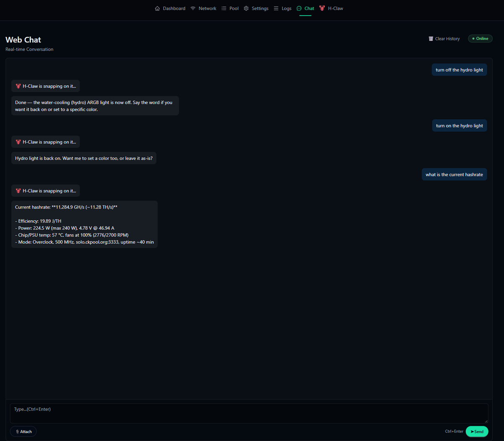Image resolution: width=504 pixels, height=441 pixels.
Task: Go to the Settings tab
Action: (x=256, y=8)
